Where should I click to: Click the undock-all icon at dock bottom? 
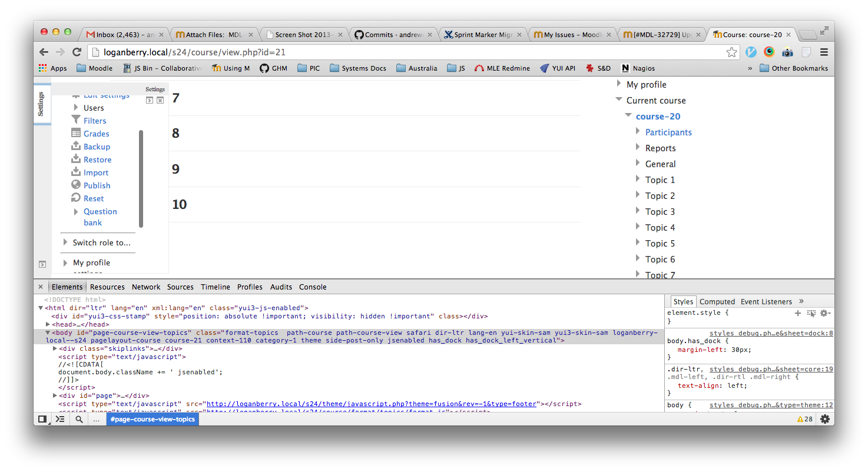42,264
